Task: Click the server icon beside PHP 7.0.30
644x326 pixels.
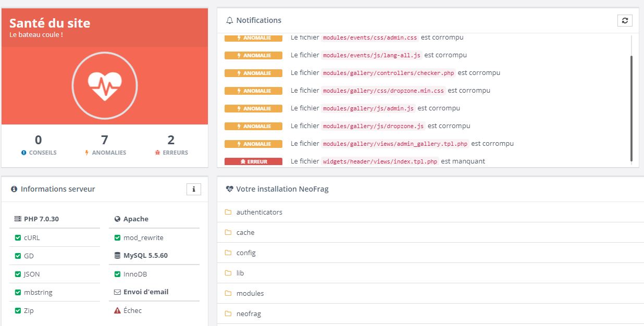Action: (x=18, y=219)
